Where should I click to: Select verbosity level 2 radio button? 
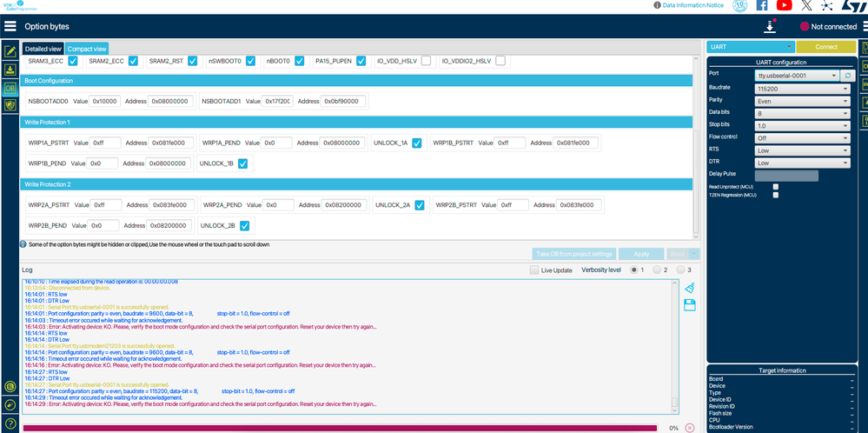point(657,270)
